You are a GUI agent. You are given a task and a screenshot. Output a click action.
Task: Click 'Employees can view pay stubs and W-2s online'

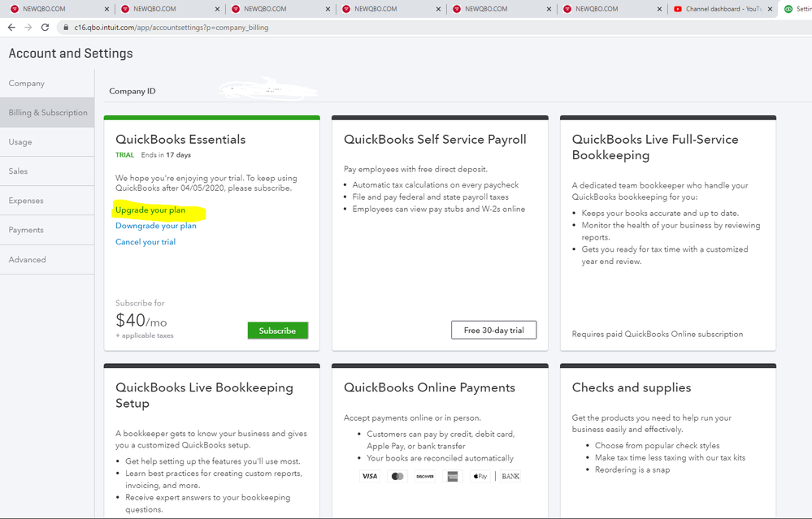(x=439, y=209)
